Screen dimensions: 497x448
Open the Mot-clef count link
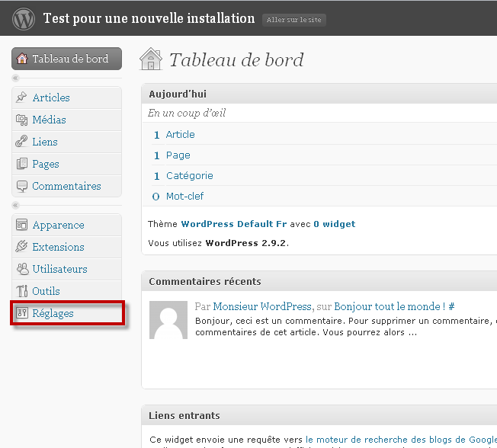click(184, 197)
